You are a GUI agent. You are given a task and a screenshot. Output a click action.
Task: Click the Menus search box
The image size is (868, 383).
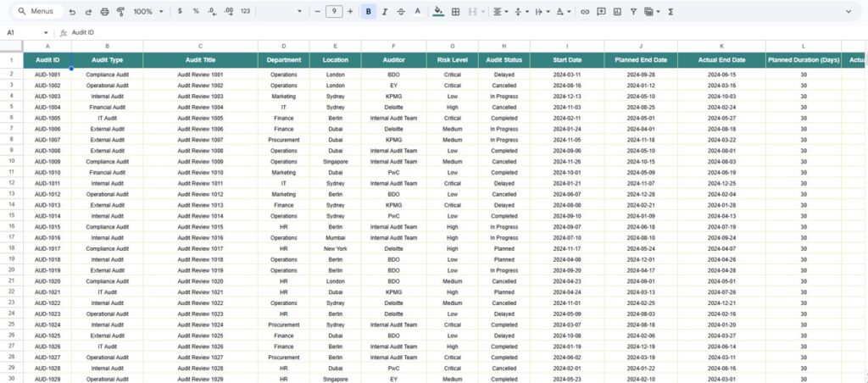click(x=37, y=11)
